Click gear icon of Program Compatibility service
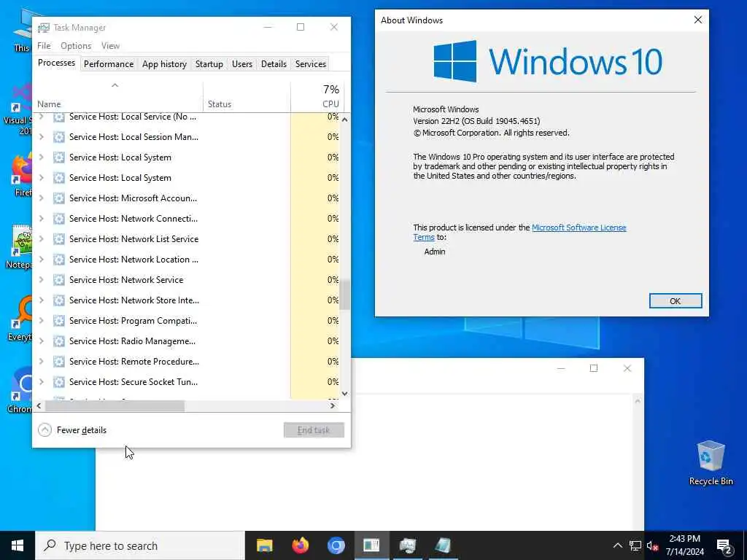747x560 pixels. [58, 321]
